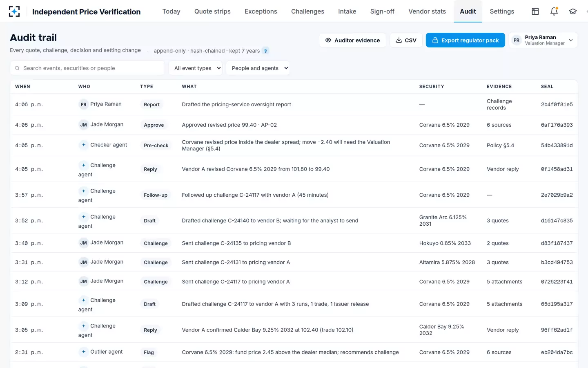Image resolution: width=588 pixels, height=368 pixels.
Task: Click the Outlier agent sparkle icon
Action: pos(83,352)
